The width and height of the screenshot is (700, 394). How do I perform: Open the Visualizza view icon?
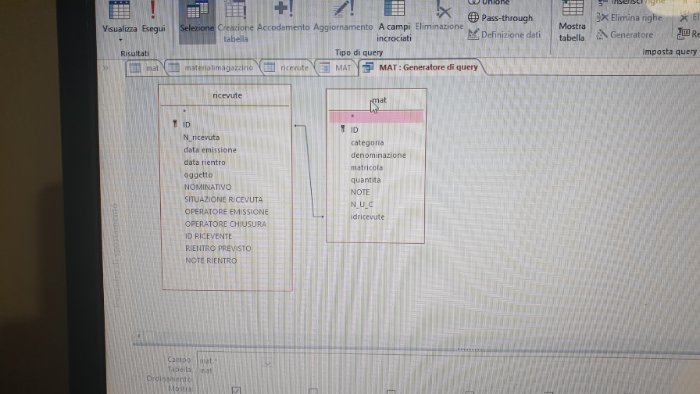pyautogui.click(x=119, y=11)
